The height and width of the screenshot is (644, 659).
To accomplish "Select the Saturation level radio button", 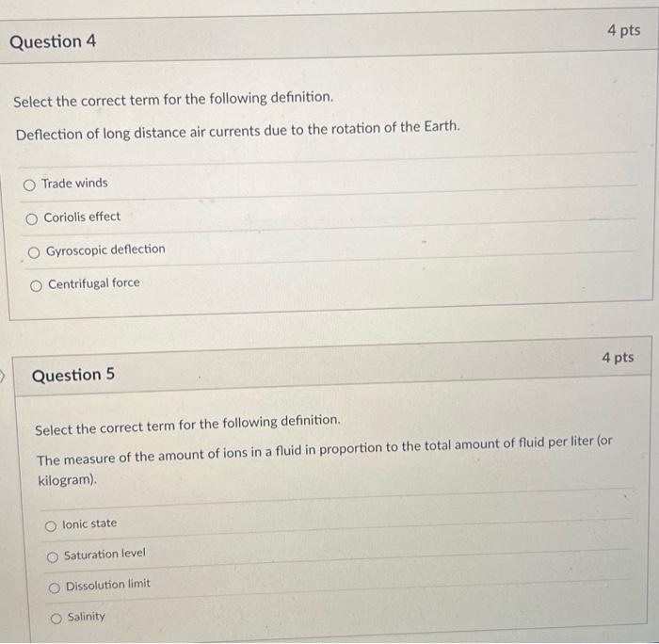I will pyautogui.click(x=53, y=557).
